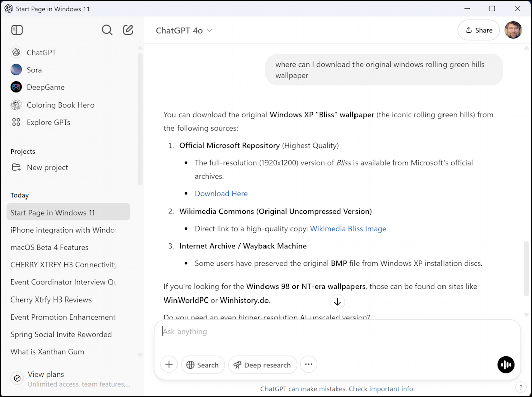532x397 pixels.
Task: Open Spring Social Invite Reworded chat
Action: coord(68,334)
